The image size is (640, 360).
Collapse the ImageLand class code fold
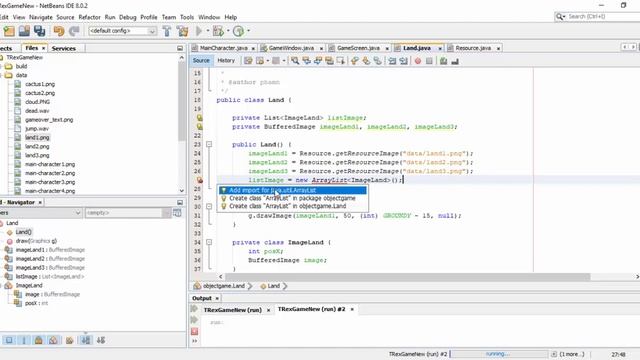[209, 242]
